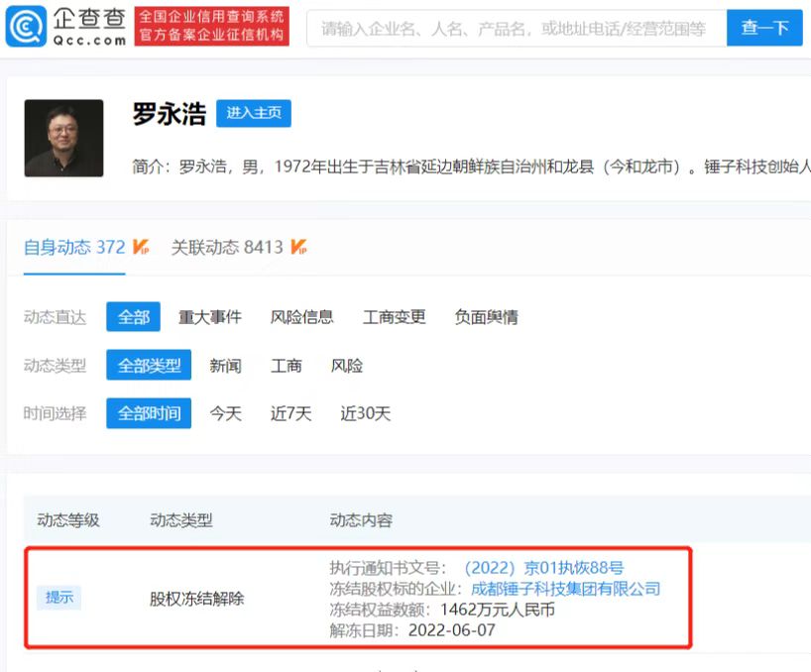Viewport: 811px width, 672px height.
Task: Click the unfreeze date 2022-06-07
Action: (x=451, y=630)
